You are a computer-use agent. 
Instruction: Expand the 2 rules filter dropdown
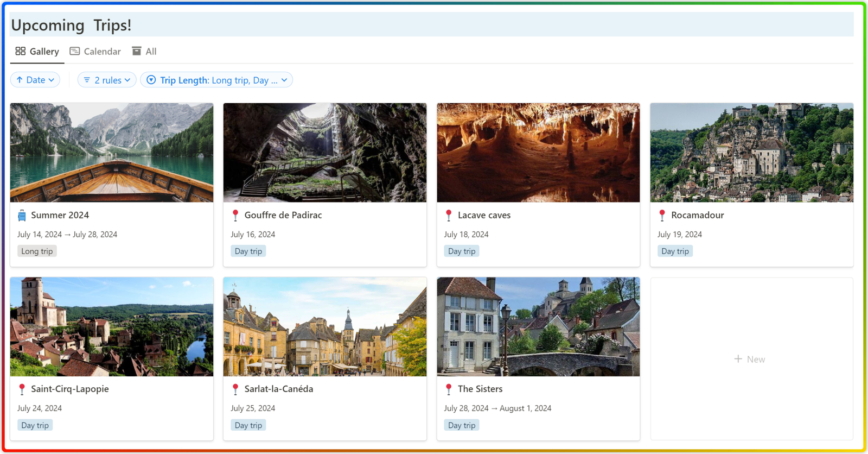pos(107,80)
